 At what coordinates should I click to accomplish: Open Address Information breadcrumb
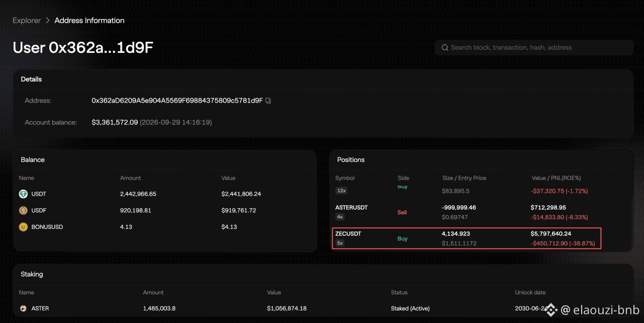coord(90,21)
